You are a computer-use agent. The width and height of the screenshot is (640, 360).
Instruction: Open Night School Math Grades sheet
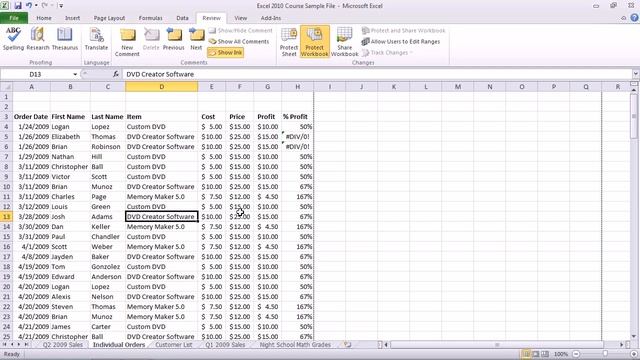(x=295, y=345)
